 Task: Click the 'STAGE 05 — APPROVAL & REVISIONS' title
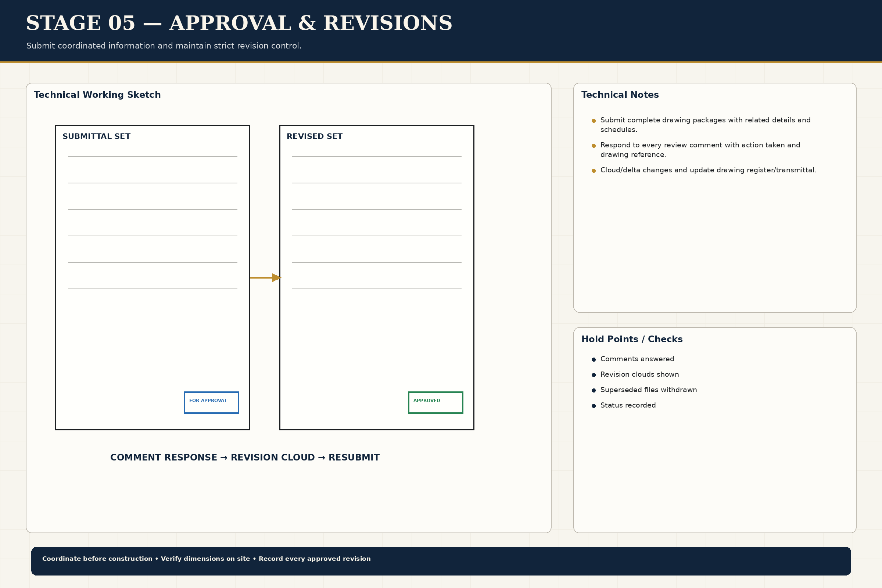(239, 23)
